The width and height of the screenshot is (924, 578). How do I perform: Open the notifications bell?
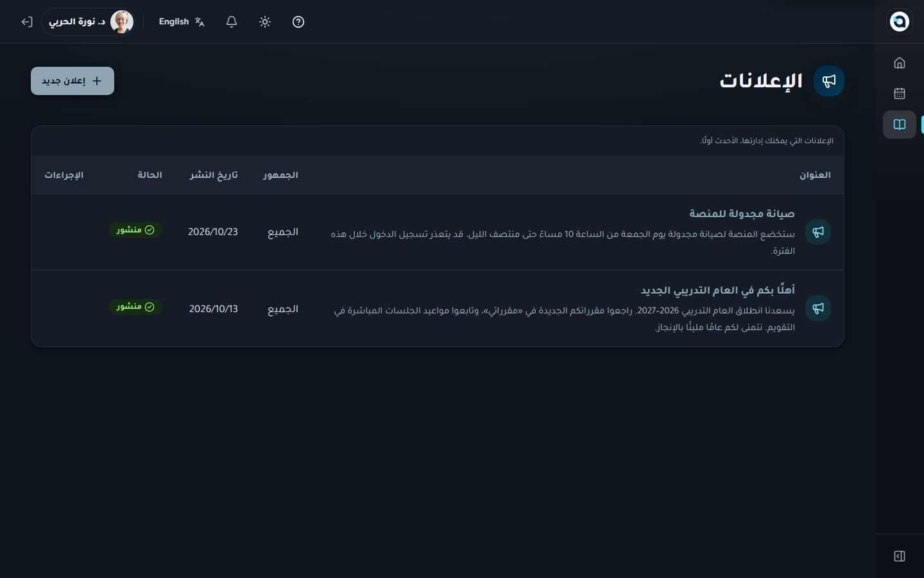click(x=232, y=22)
